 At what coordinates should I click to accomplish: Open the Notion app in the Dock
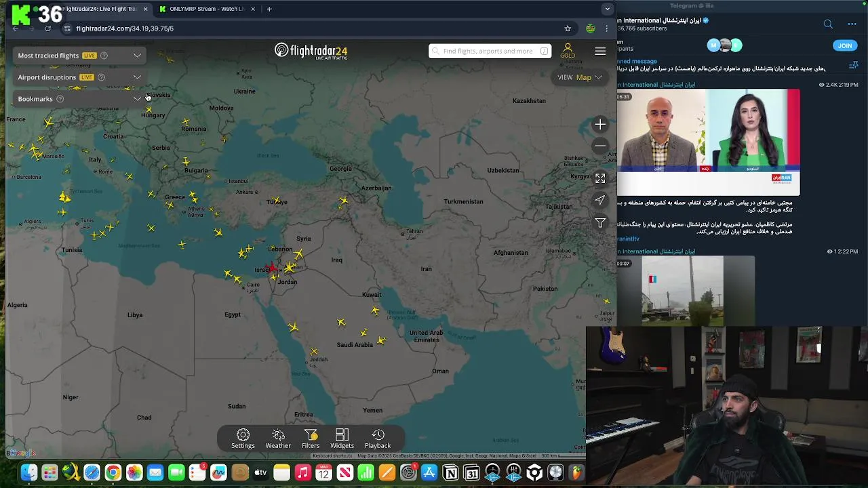pos(450,472)
